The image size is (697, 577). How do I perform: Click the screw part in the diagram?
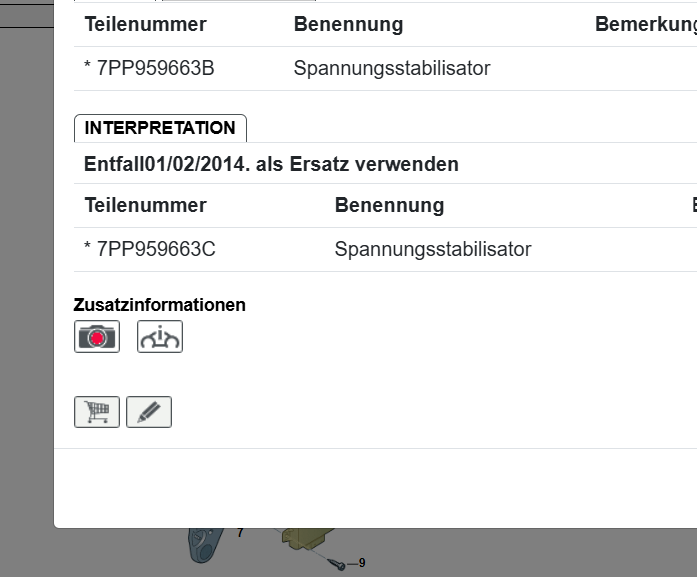coord(341,565)
